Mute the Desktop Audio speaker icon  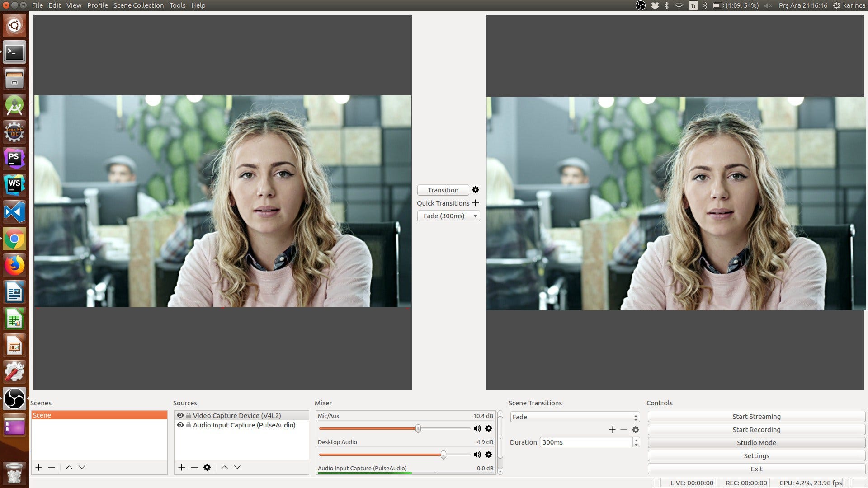477,455
